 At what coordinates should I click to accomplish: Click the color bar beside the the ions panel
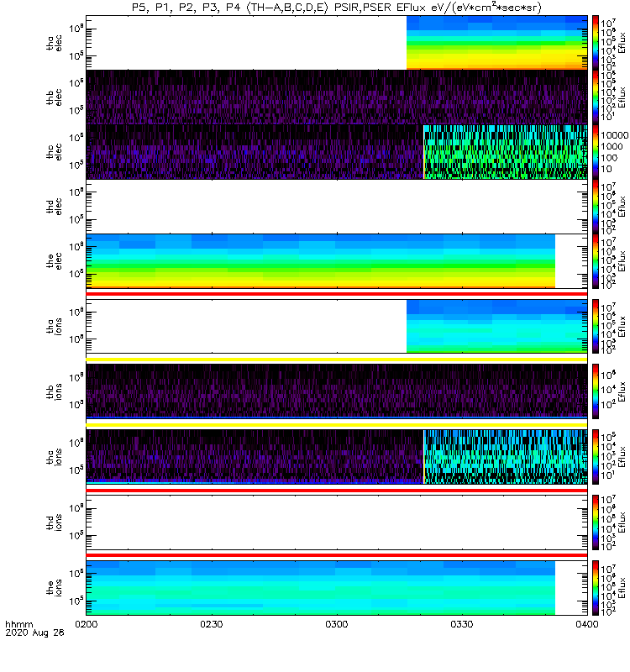click(x=596, y=588)
